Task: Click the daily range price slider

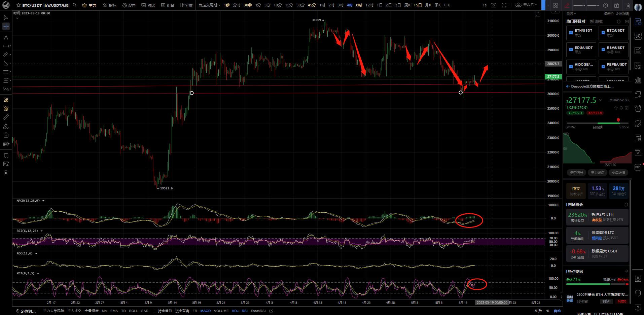Action: click(x=597, y=123)
